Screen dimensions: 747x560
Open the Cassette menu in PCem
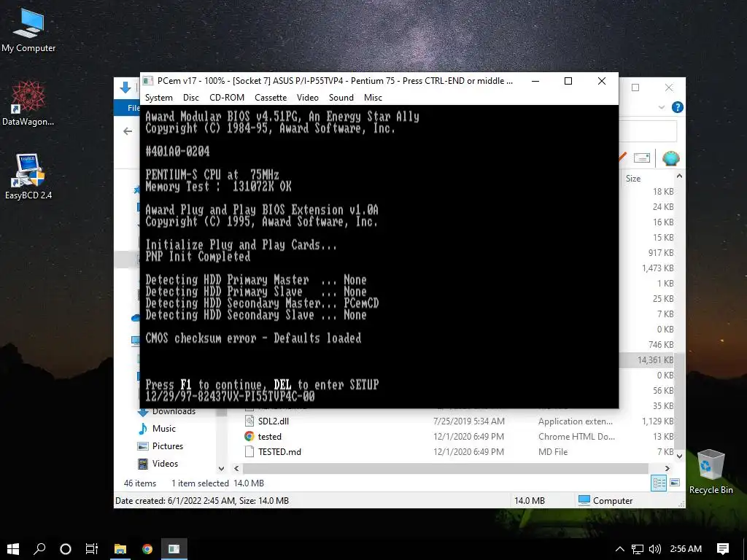(x=271, y=98)
